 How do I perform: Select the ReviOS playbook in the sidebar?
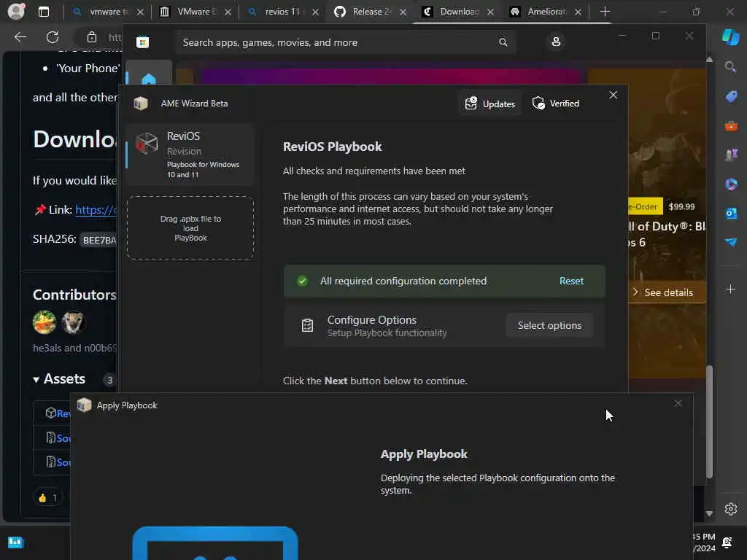190,155
